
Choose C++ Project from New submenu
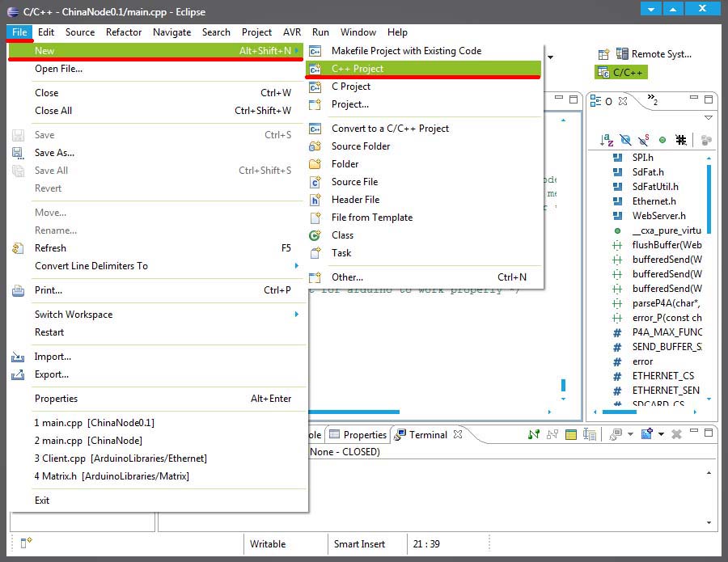[423, 69]
